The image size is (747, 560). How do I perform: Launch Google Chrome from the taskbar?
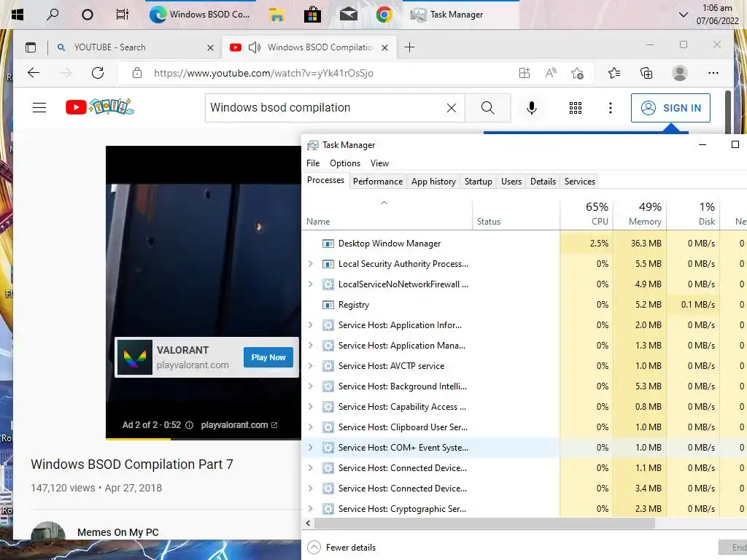click(384, 15)
